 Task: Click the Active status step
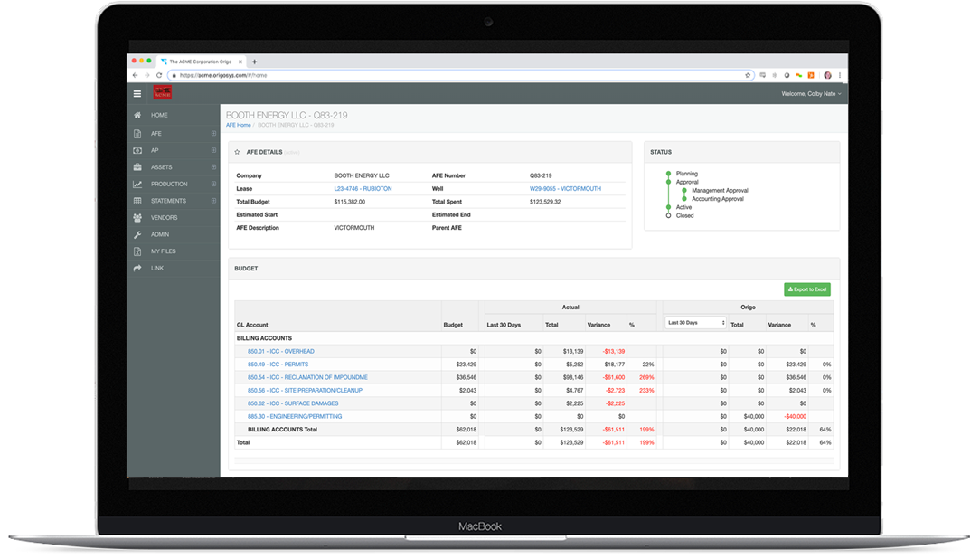click(x=683, y=208)
